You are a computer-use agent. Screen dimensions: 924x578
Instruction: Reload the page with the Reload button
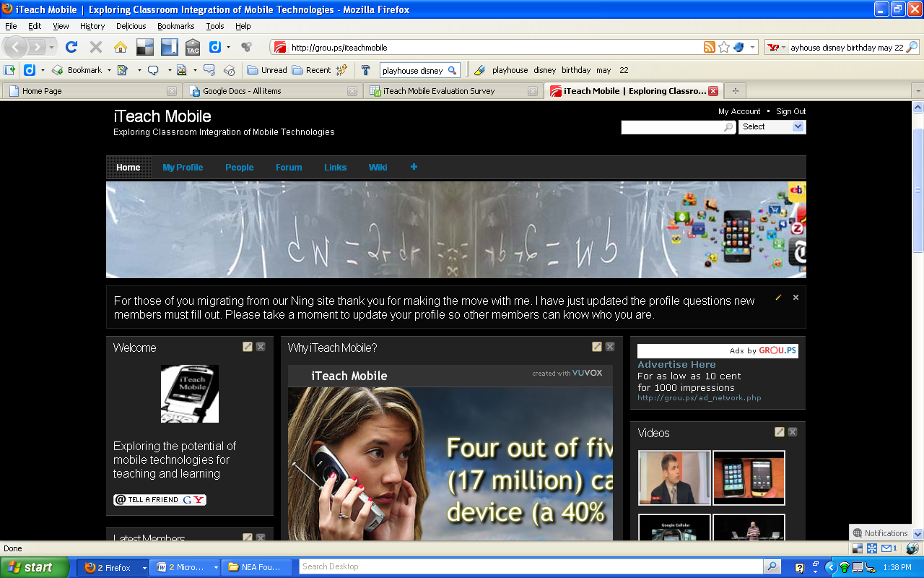click(x=71, y=47)
